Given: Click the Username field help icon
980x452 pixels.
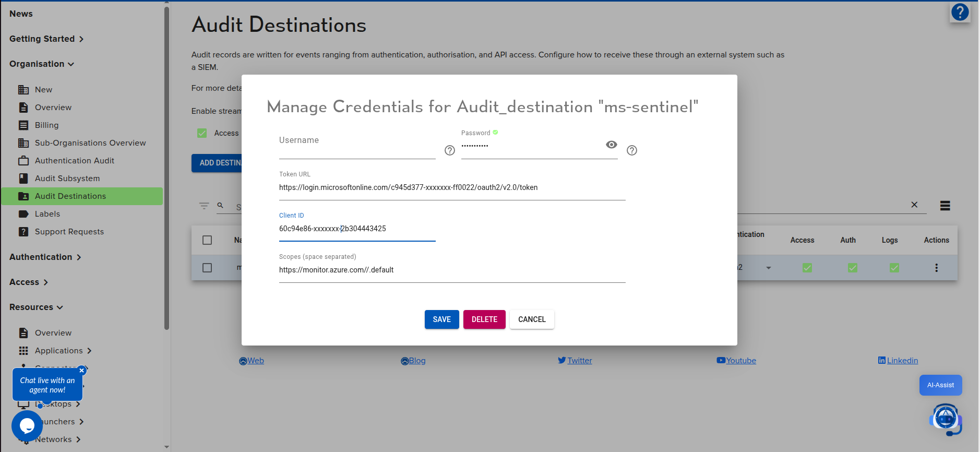Looking at the screenshot, I should (450, 150).
